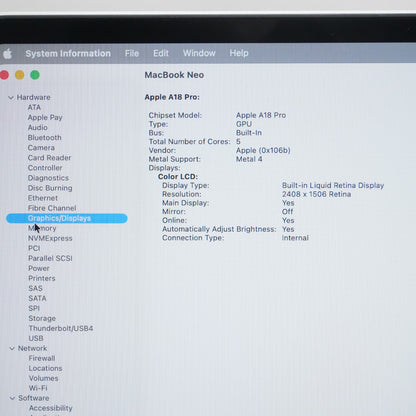416x416 pixels.
Task: Open the Help menu
Action: click(x=239, y=53)
